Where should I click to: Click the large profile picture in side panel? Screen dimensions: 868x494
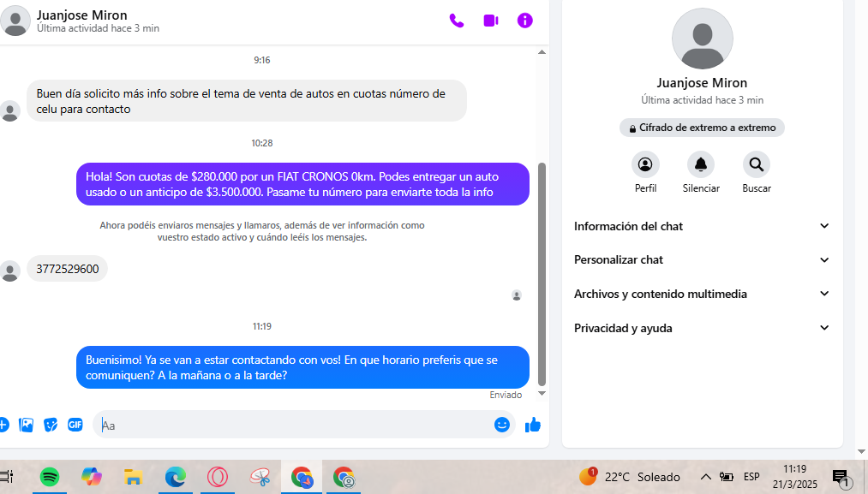(702, 39)
